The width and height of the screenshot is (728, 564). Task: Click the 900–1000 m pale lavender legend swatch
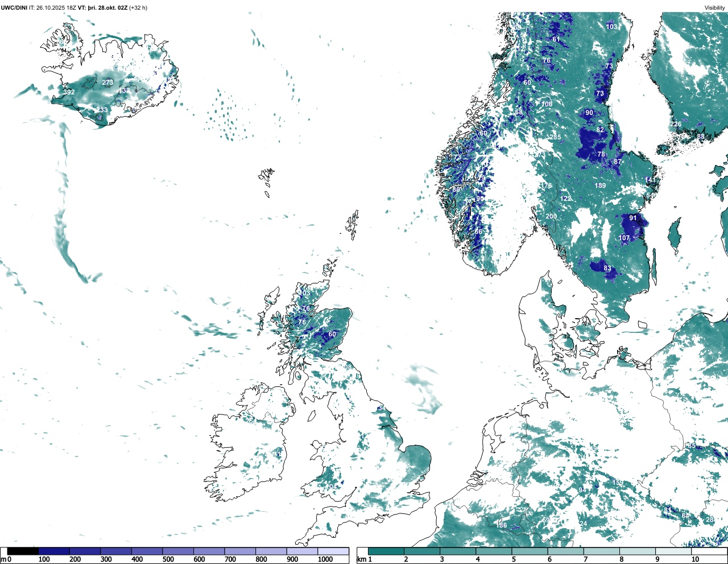tap(302, 551)
